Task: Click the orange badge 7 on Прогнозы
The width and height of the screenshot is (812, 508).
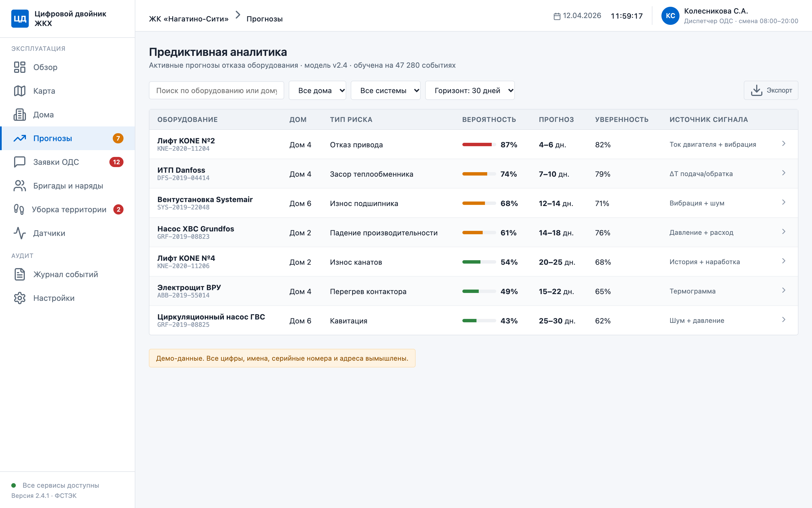Action: (118, 138)
